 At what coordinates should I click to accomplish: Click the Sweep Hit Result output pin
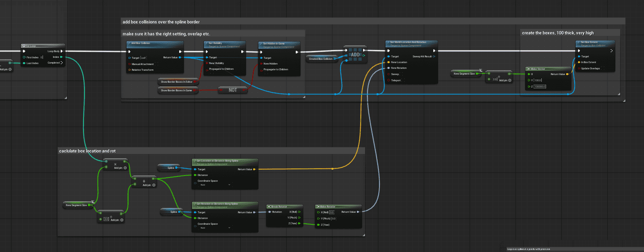(434, 56)
